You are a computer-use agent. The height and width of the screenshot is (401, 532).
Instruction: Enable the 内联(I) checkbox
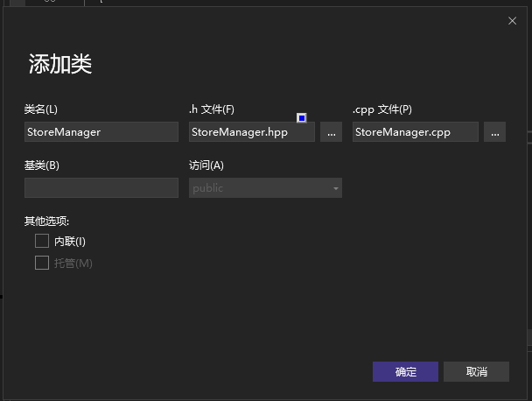pyautogui.click(x=42, y=241)
